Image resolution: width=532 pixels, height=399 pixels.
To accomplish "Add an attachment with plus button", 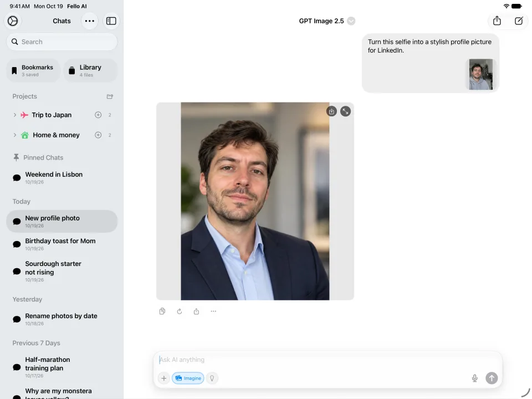I will click(164, 378).
